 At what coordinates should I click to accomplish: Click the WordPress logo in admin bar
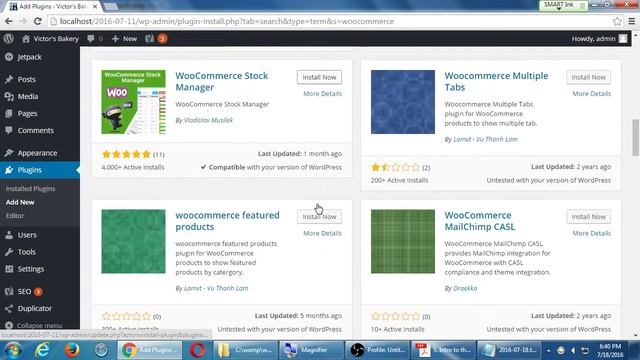click(x=9, y=39)
